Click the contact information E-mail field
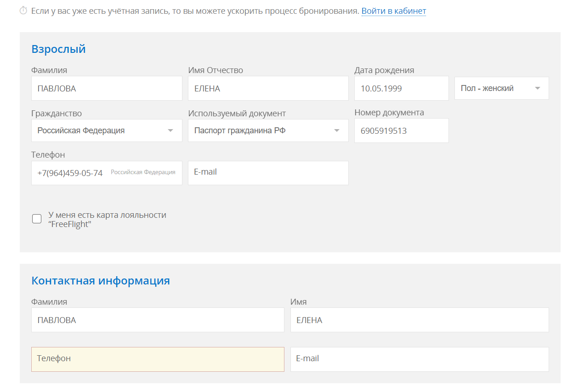 (419, 359)
